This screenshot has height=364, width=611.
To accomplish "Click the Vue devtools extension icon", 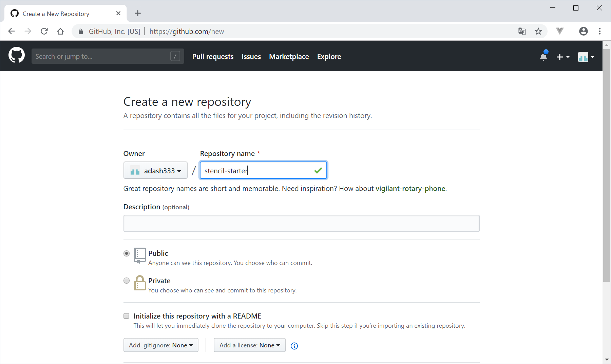I will tap(560, 31).
